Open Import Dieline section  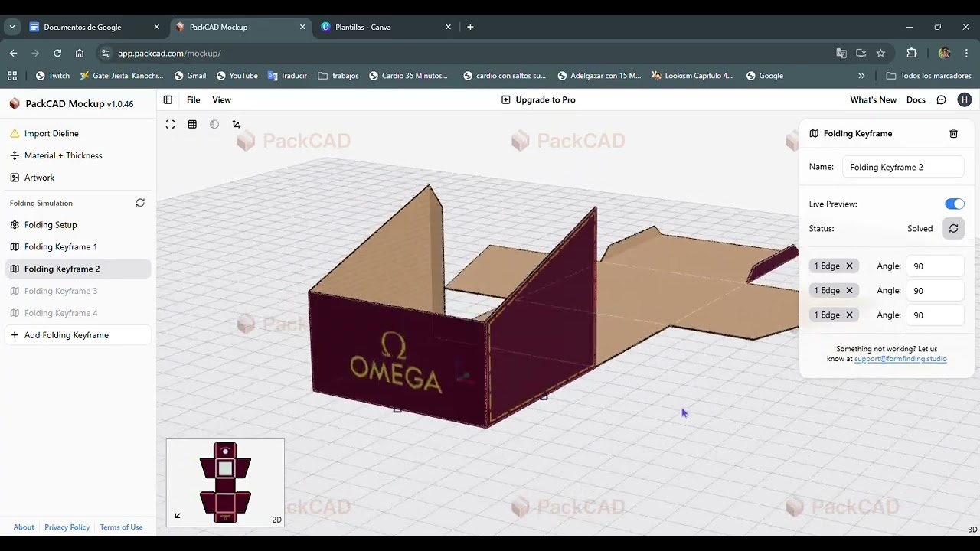78,133
